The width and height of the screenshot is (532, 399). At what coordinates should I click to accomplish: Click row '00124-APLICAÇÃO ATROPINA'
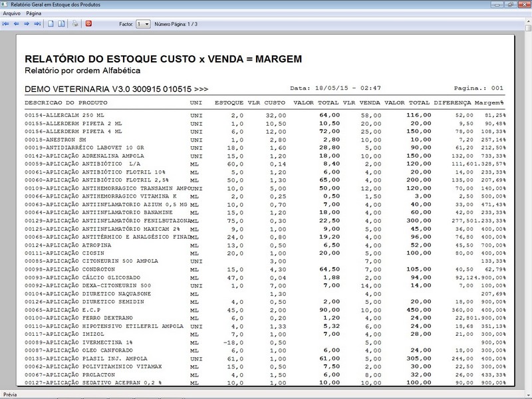(x=265, y=245)
